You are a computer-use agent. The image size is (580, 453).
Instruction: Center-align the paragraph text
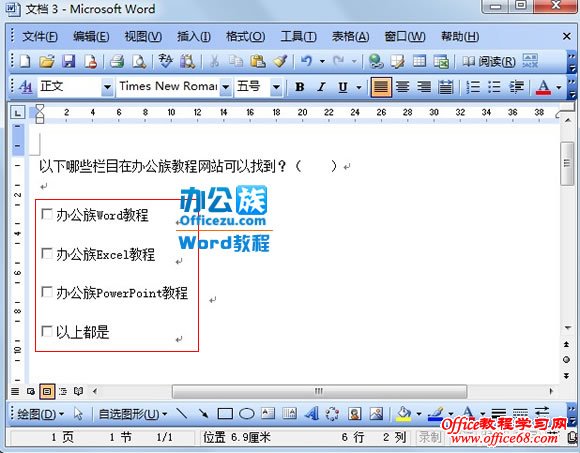pyautogui.click(x=402, y=87)
